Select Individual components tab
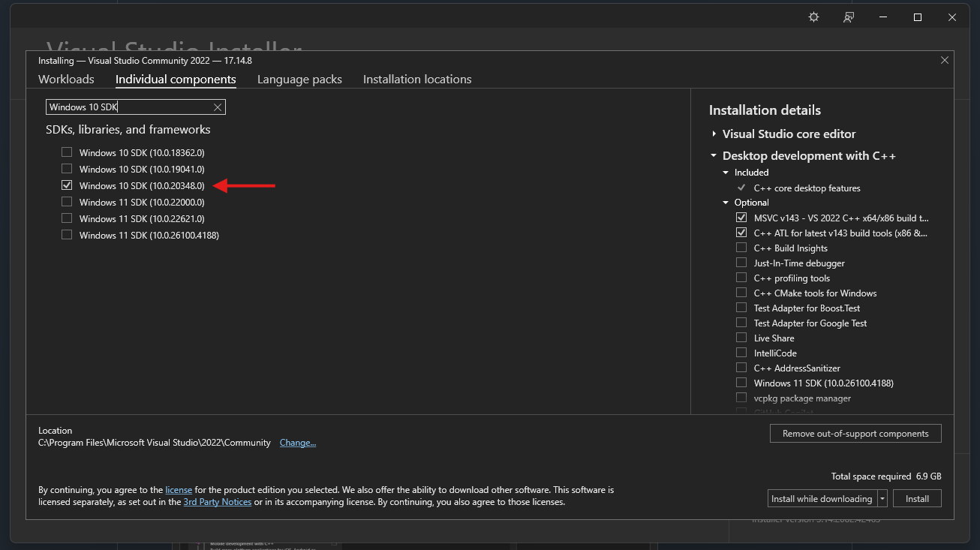The height and width of the screenshot is (550, 980). pos(176,80)
